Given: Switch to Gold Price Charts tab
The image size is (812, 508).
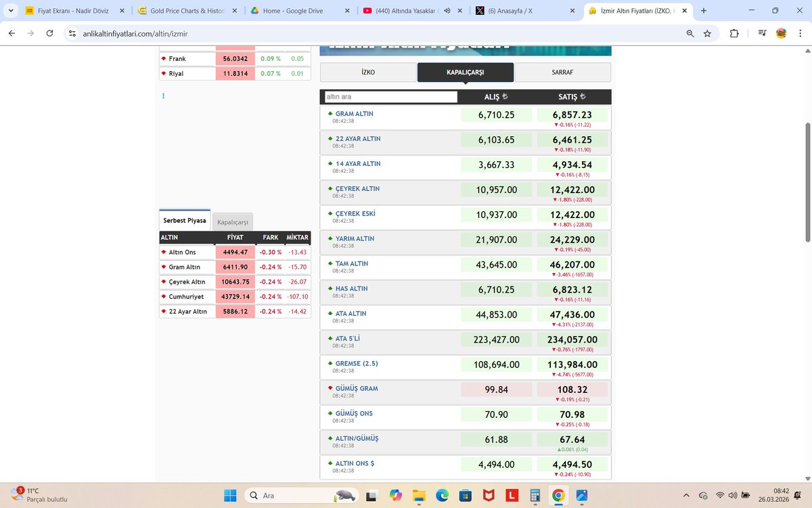Looking at the screenshot, I should (x=186, y=11).
